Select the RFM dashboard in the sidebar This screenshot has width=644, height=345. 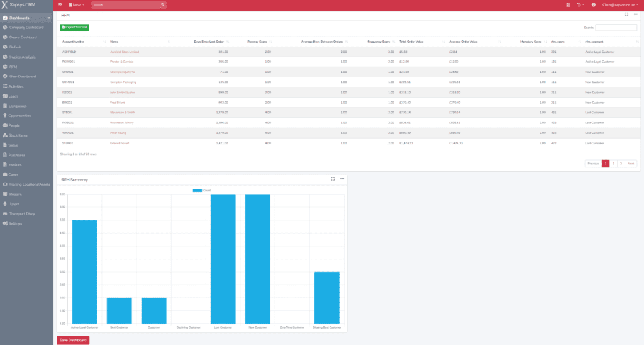pyautogui.click(x=13, y=67)
